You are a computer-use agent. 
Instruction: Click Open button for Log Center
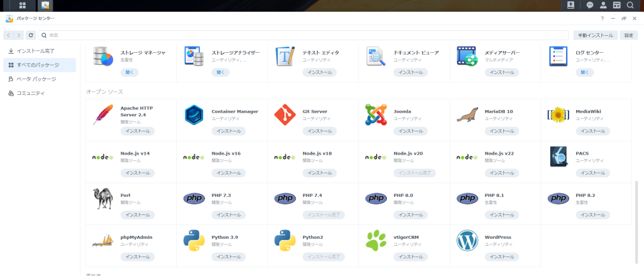tap(584, 72)
